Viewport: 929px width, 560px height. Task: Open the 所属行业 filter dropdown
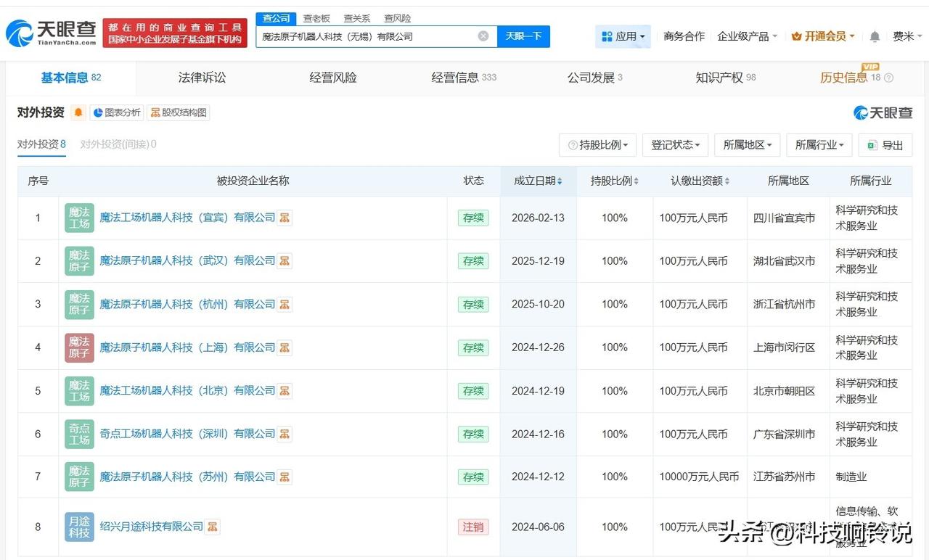819,145
